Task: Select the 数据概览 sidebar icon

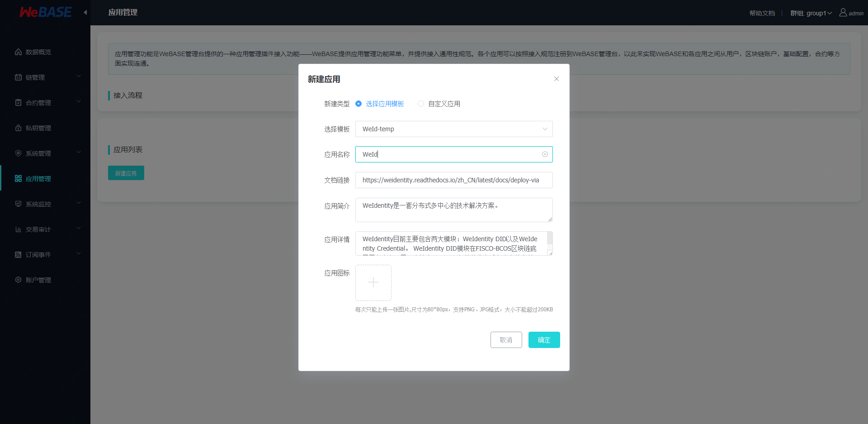Action: [x=18, y=52]
